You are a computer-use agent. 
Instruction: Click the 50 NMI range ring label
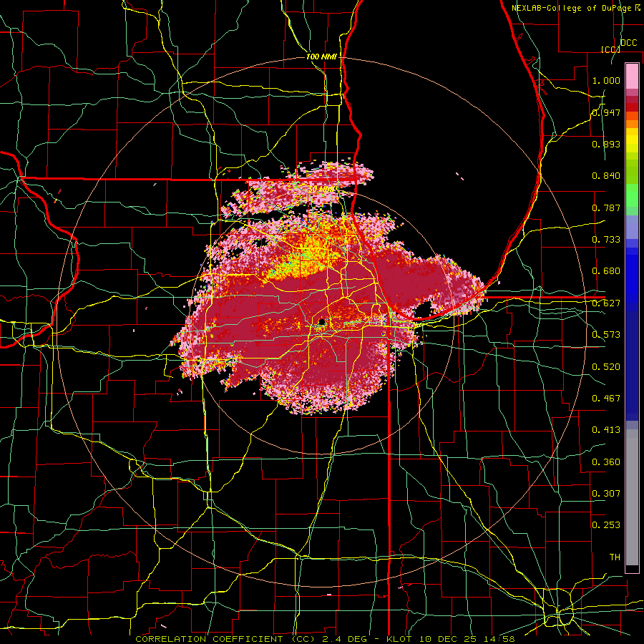[323, 190]
